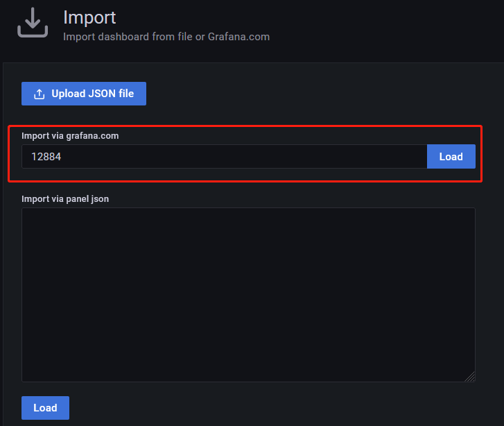
Task: Click the 'Import dashboard from file or Grafana.com' subtitle
Action: 166,36
